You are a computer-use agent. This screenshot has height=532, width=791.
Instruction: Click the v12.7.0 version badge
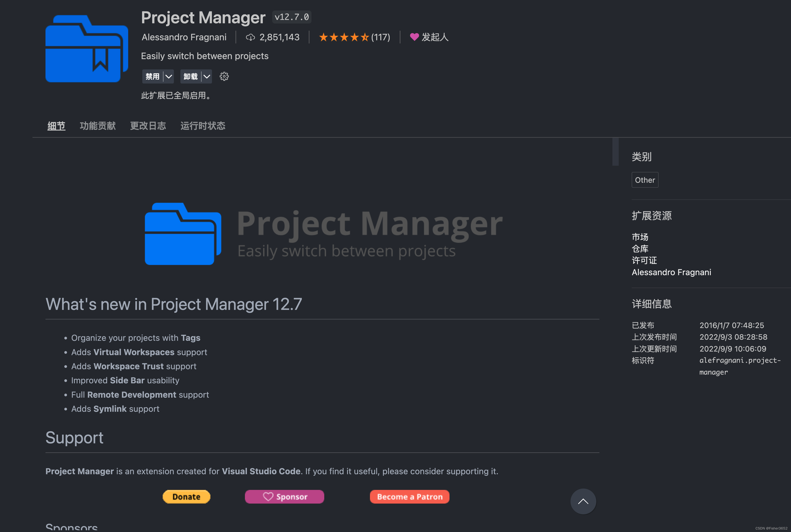[x=292, y=17]
